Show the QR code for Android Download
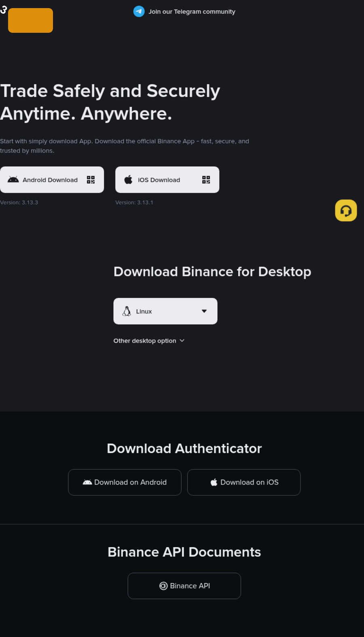This screenshot has width=364, height=637. (91, 180)
